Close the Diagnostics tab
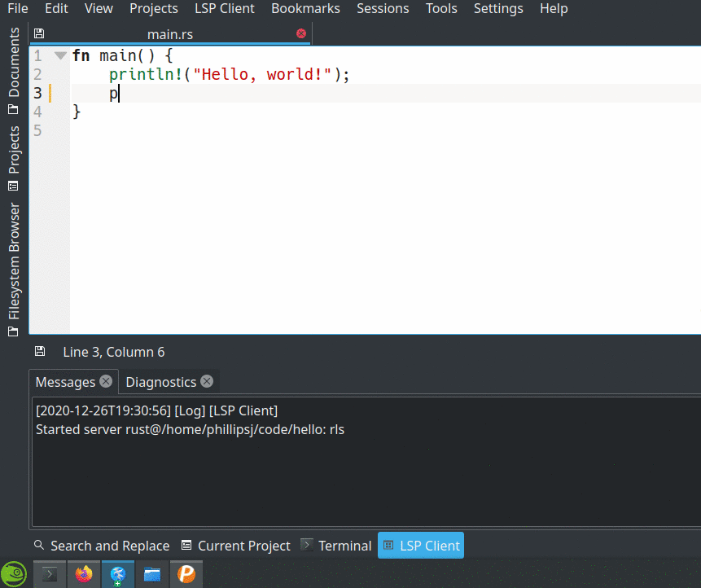The height and width of the screenshot is (588, 701). coord(207,381)
